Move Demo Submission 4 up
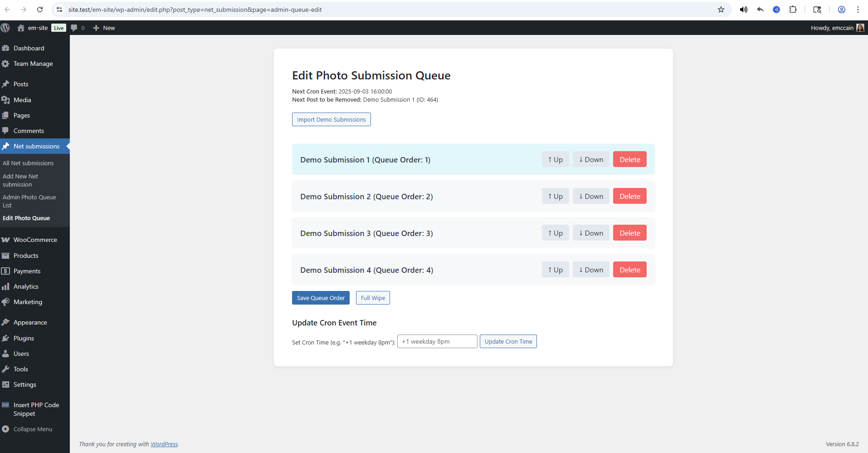 click(555, 270)
